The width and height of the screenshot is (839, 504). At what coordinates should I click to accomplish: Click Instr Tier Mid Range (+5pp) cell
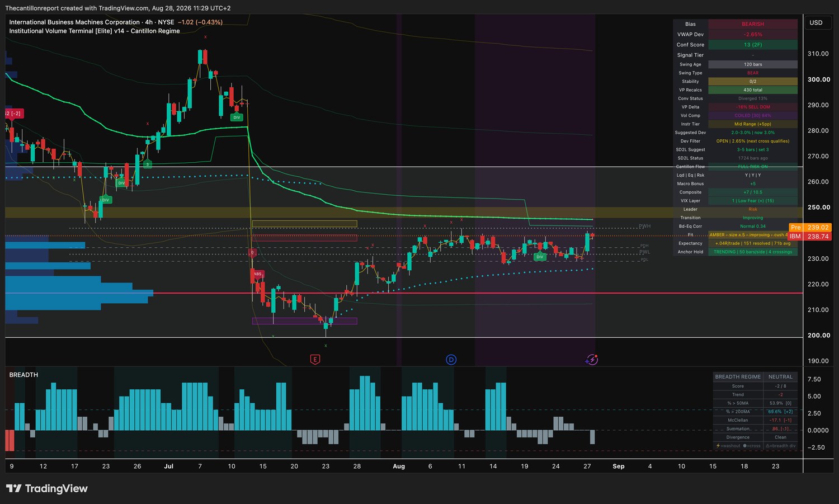(753, 124)
